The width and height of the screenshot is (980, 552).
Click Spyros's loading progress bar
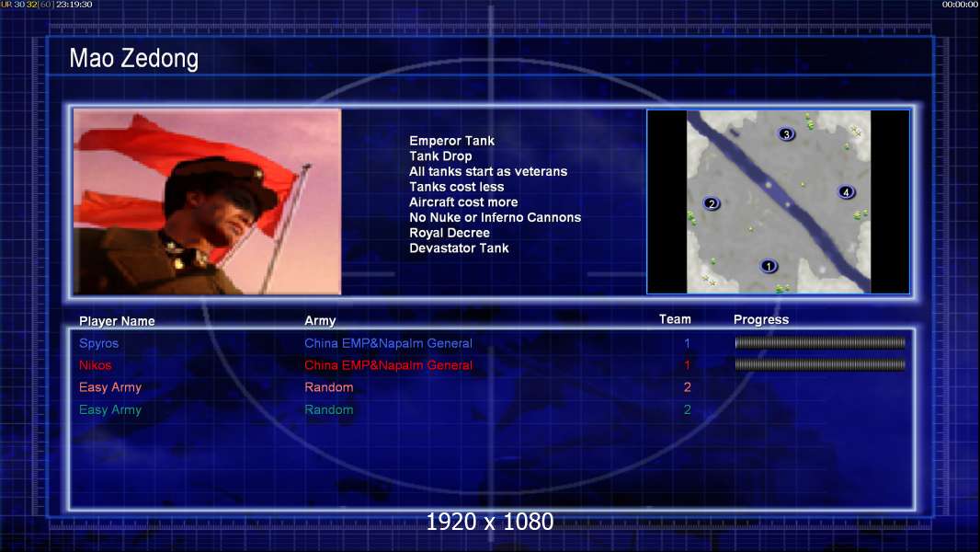click(x=820, y=343)
